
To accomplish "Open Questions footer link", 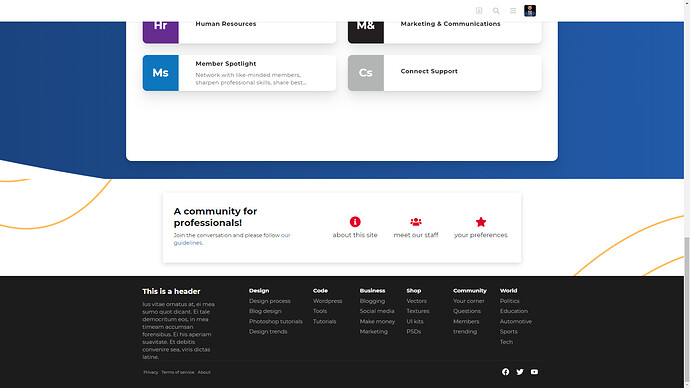I will 467,311.
